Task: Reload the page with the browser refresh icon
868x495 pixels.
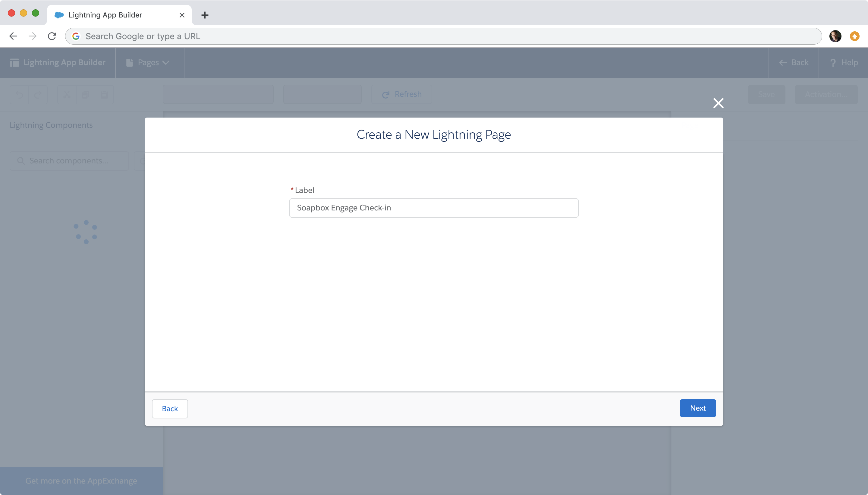Action: (52, 36)
